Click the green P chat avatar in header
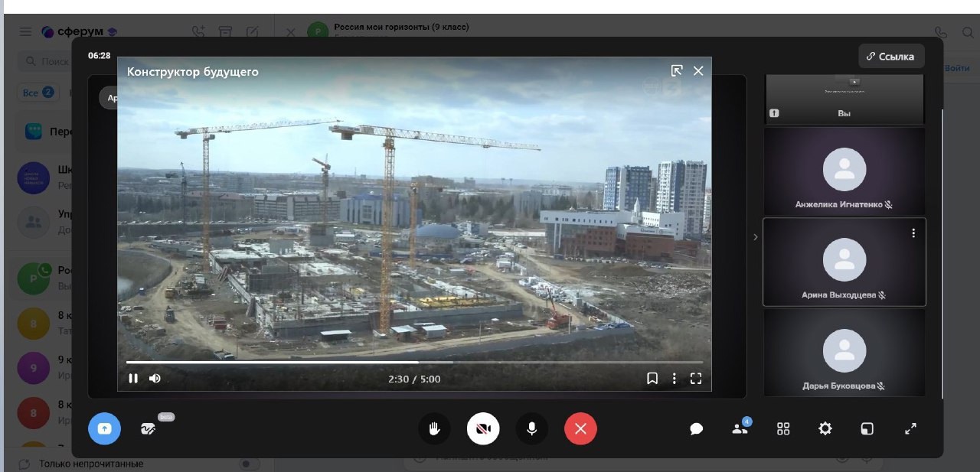The image size is (980, 472). point(318,31)
